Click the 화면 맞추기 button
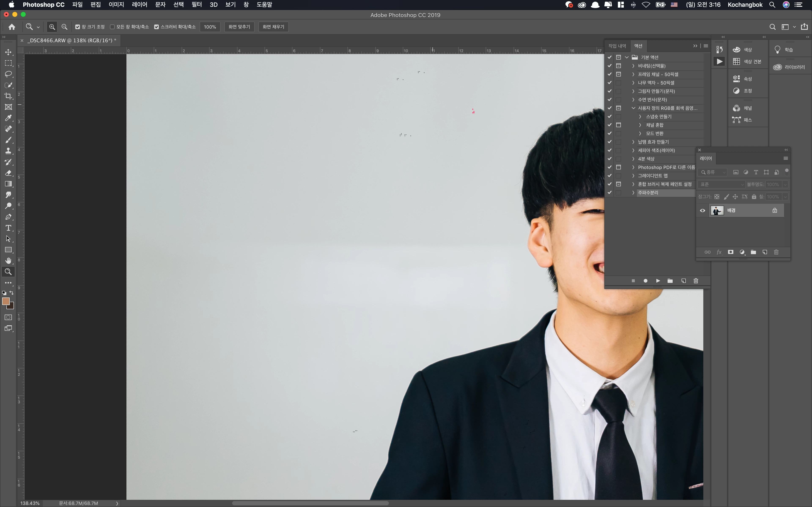812x507 pixels. tap(239, 27)
